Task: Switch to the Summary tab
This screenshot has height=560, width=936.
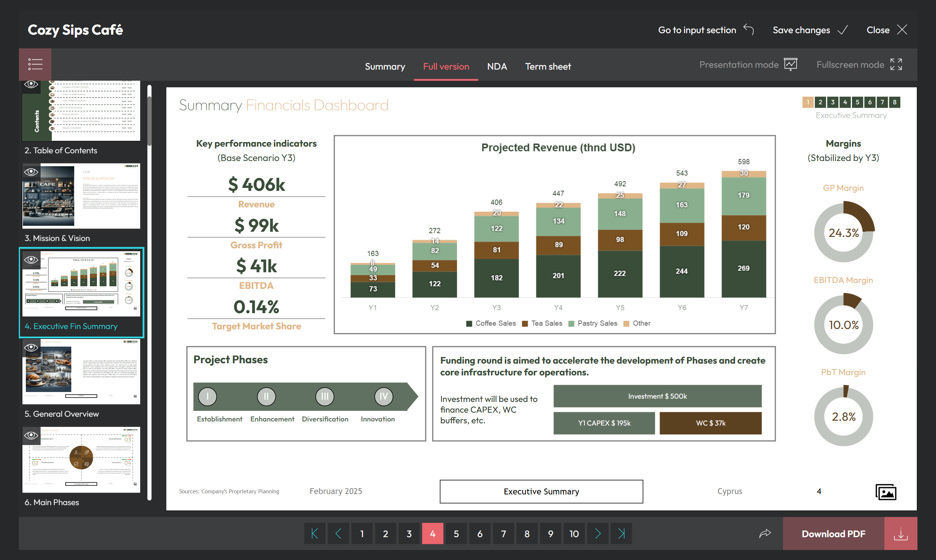Action: 385,66
